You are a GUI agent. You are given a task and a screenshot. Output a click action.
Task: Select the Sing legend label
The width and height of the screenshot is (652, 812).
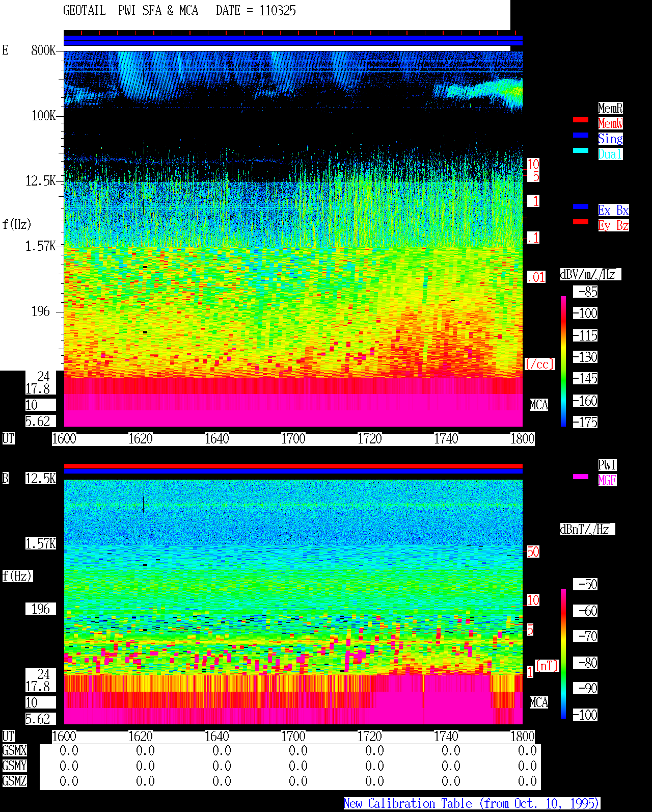(x=610, y=139)
